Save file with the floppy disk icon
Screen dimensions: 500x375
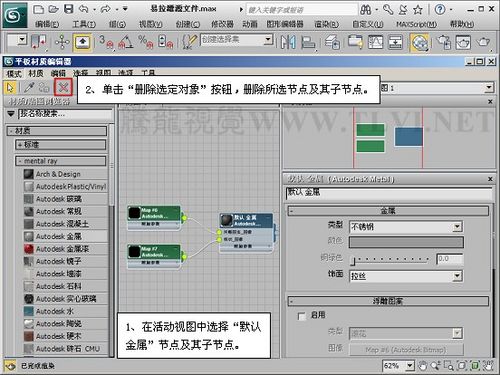[x=69, y=9]
